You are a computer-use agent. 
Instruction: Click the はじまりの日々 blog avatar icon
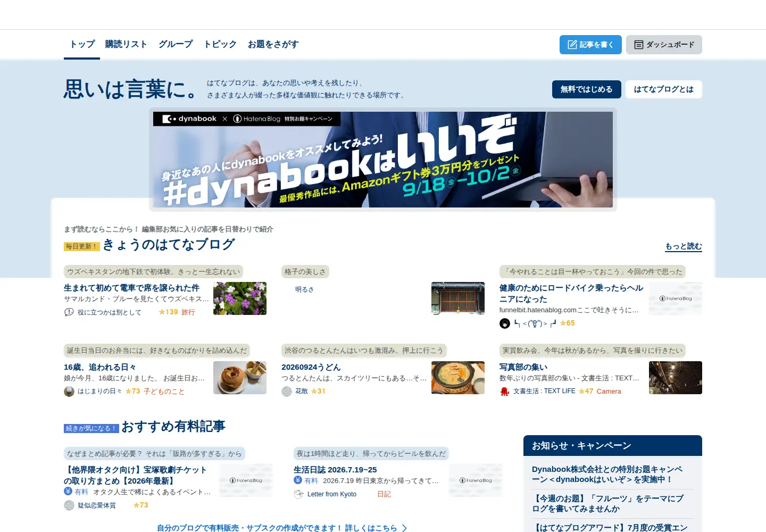tap(69, 392)
